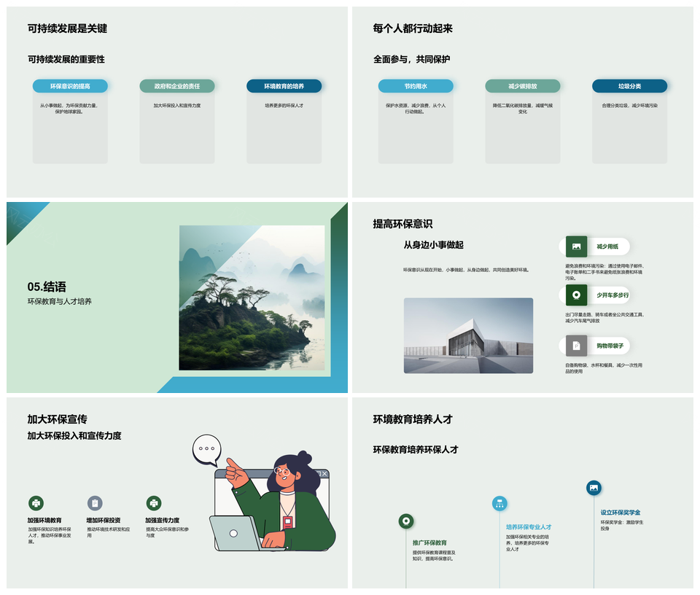
Task: Click the text 环保教育与人才培养
Action: click(59, 301)
